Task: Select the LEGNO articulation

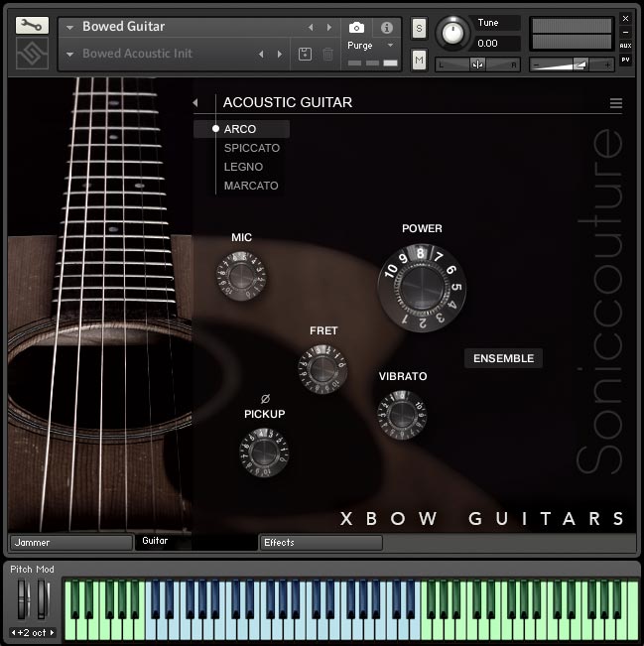Action: pos(243,167)
